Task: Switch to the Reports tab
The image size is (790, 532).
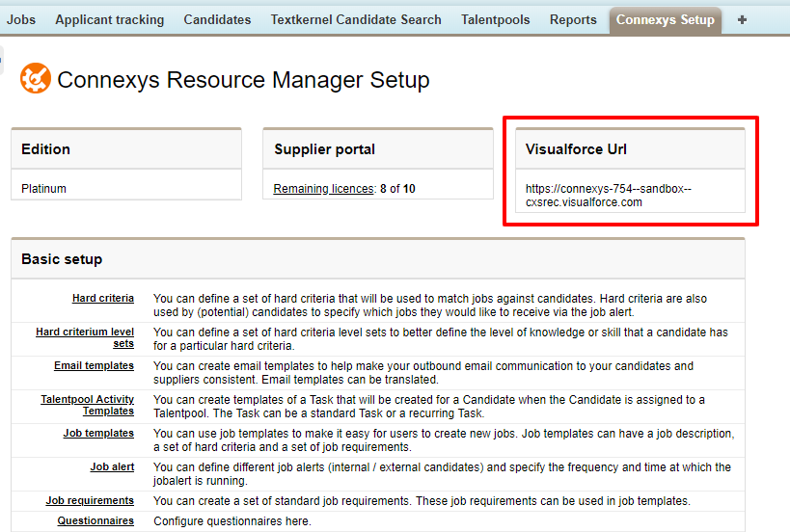Action: point(573,19)
